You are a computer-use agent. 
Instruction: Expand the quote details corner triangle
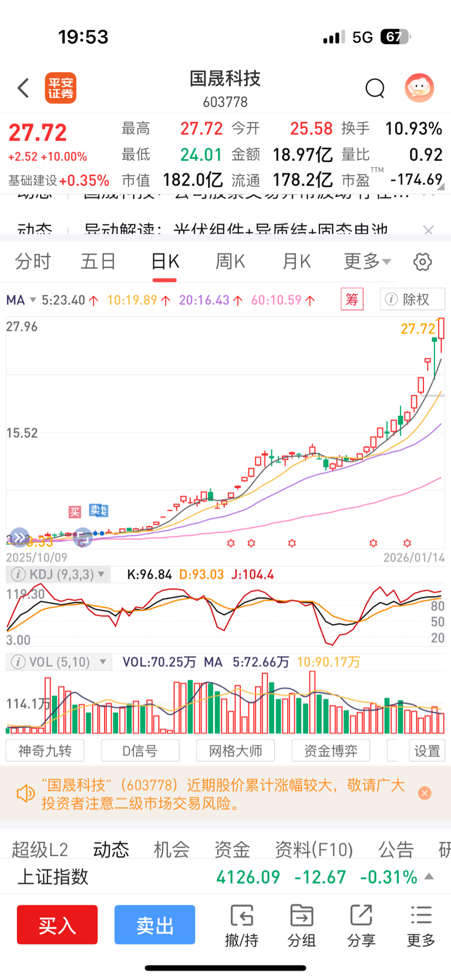440,187
